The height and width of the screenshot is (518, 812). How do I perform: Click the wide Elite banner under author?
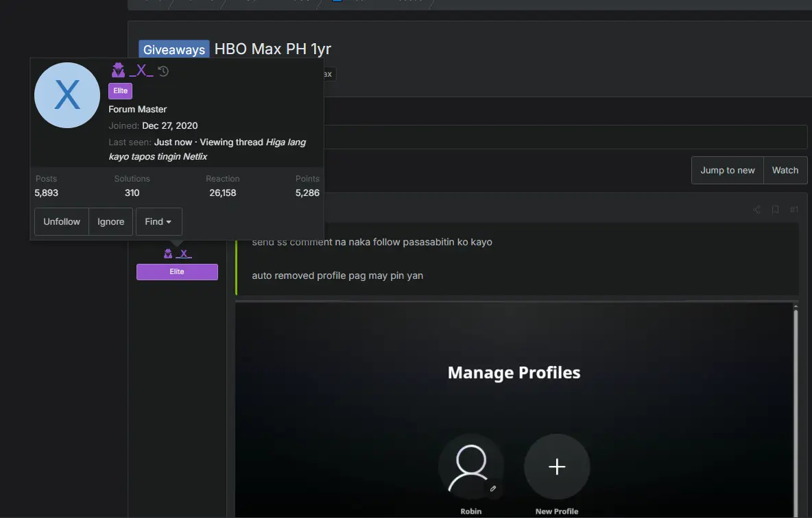tap(177, 272)
